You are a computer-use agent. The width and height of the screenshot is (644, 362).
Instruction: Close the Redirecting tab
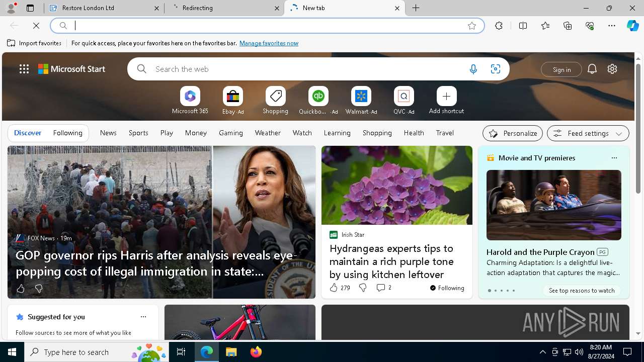[277, 8]
